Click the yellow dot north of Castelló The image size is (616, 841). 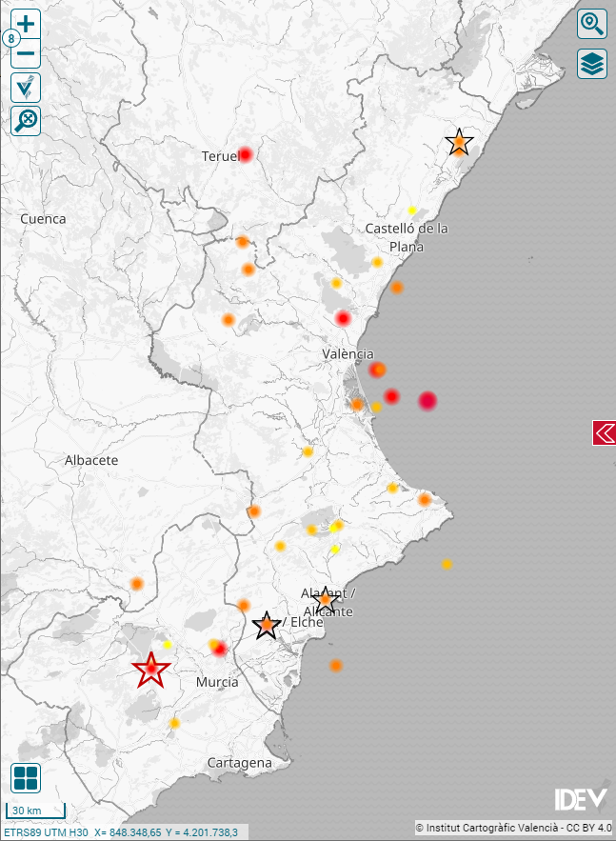(411, 210)
